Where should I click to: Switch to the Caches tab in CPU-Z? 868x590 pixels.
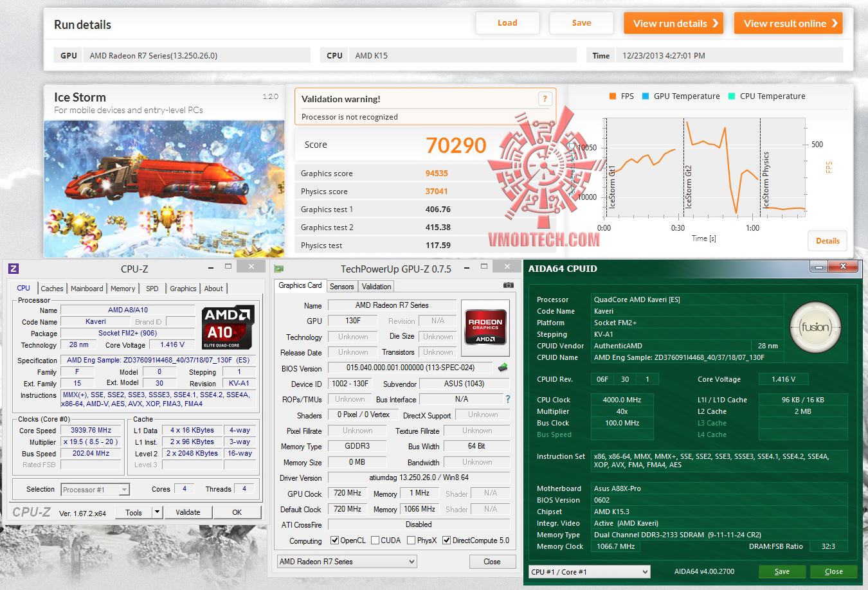click(x=52, y=289)
